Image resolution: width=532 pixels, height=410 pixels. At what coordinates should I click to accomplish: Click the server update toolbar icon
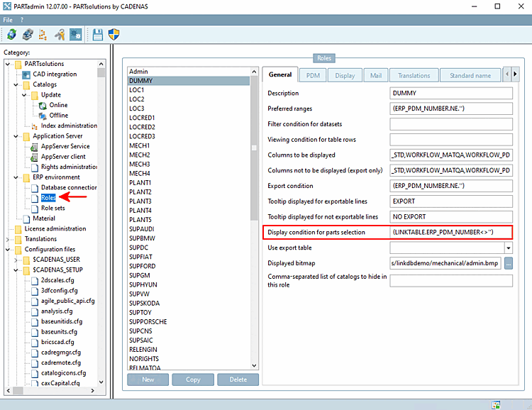click(x=28, y=34)
